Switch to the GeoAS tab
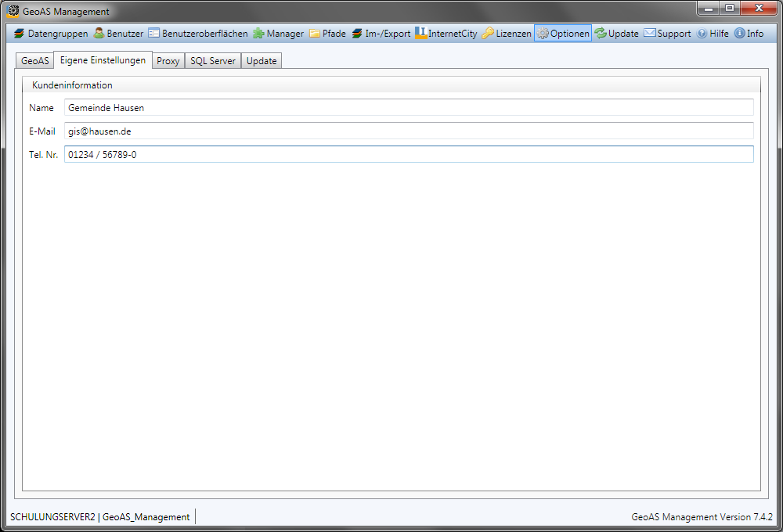Screen dimensions: 783x532 (x=35, y=60)
